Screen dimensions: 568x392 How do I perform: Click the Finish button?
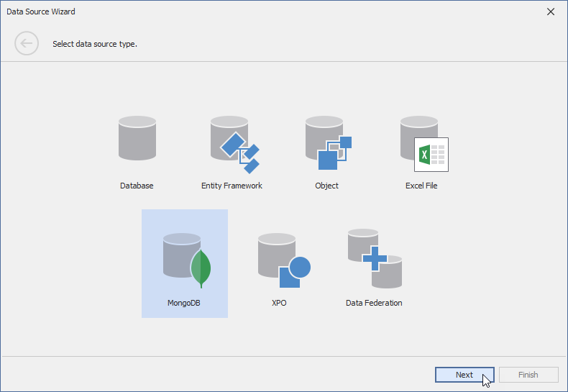coord(528,375)
